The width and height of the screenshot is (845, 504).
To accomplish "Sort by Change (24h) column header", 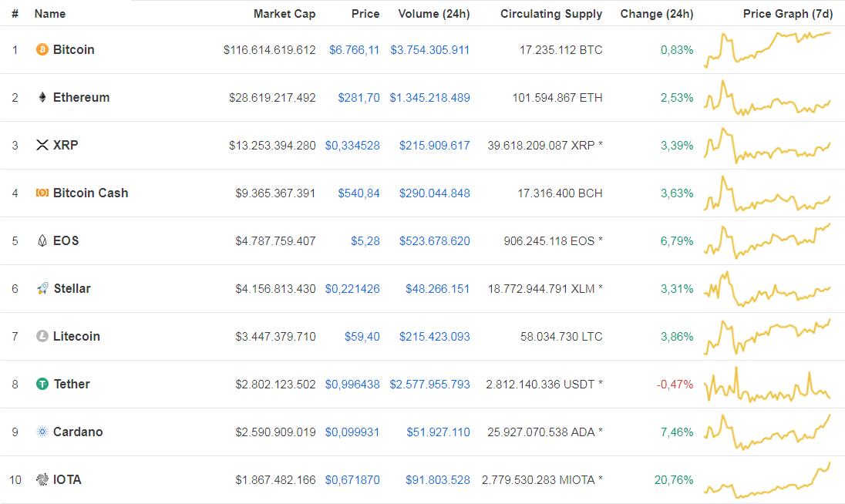I will pos(657,14).
